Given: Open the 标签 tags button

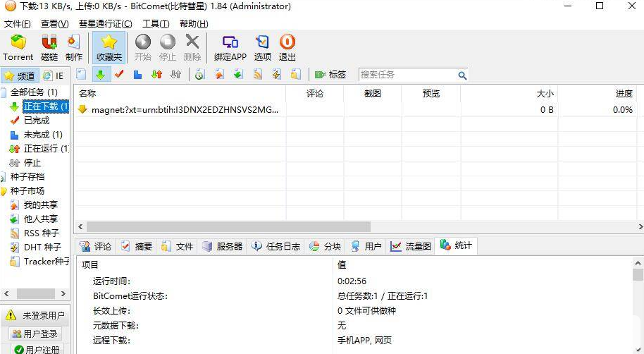Looking at the screenshot, I should pyautogui.click(x=330, y=75).
